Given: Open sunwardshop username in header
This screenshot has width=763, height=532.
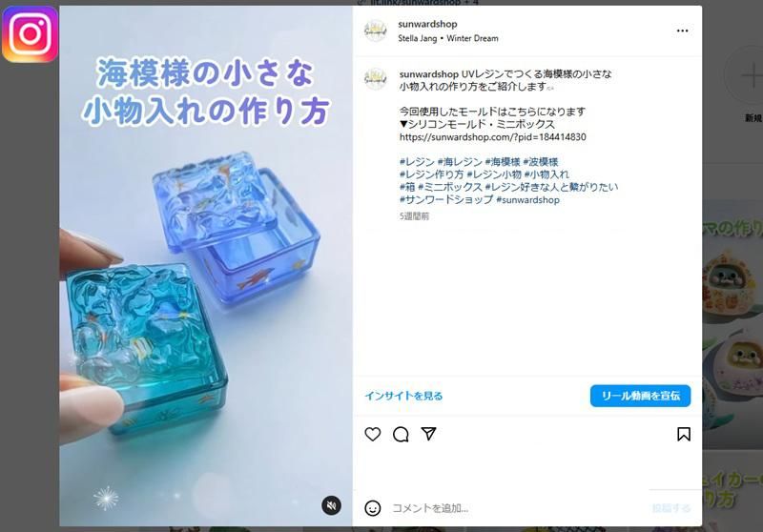Looking at the screenshot, I should (x=427, y=24).
